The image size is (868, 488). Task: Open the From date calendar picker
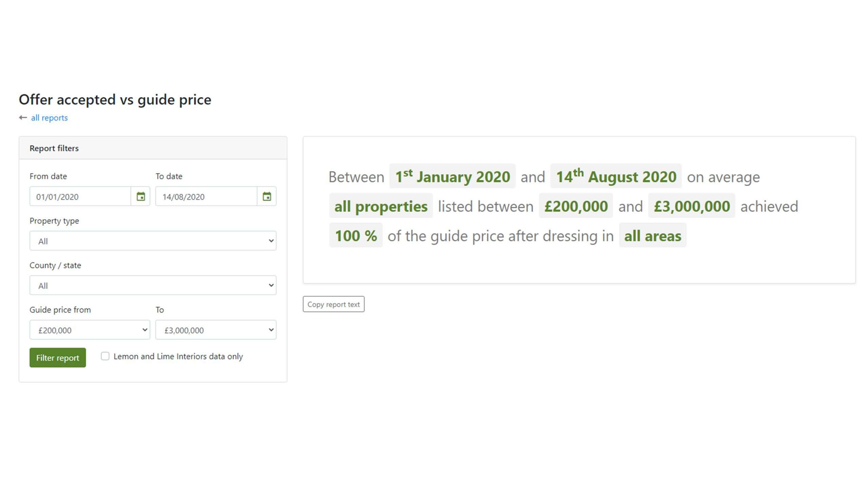point(140,196)
